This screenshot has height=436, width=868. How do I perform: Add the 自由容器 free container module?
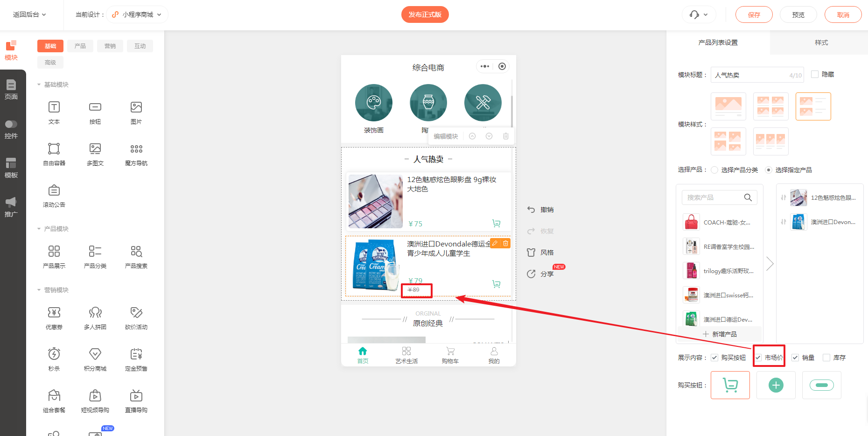pyautogui.click(x=54, y=154)
